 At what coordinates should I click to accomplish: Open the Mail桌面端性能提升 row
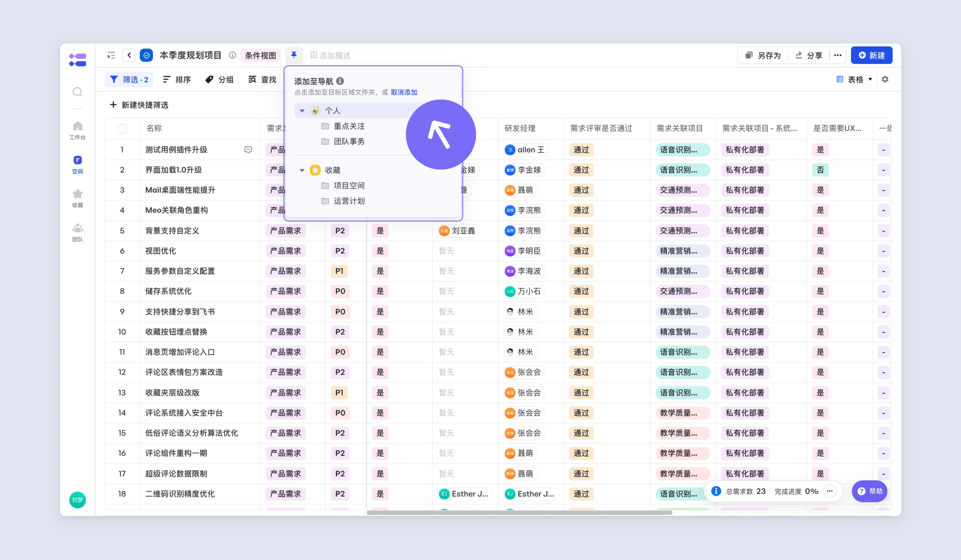click(180, 190)
